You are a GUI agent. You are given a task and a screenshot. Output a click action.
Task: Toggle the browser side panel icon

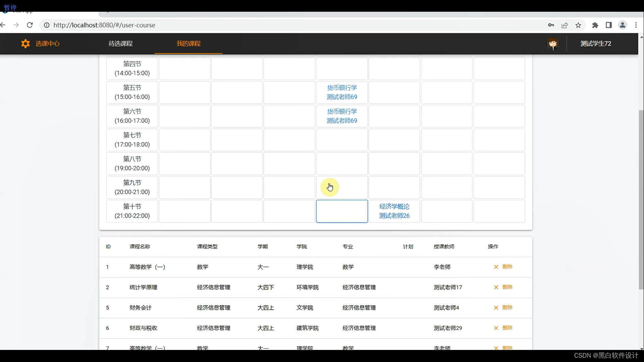pos(609,25)
